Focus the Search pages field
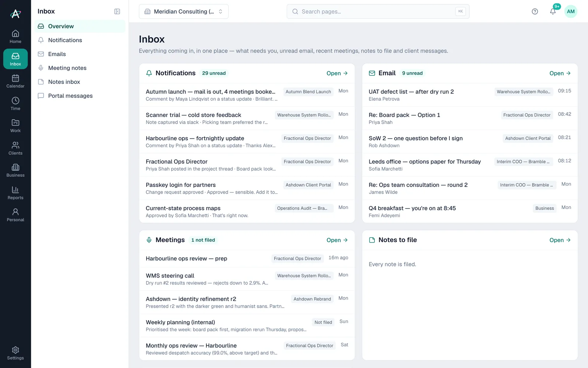This screenshot has width=588, height=368. [x=378, y=11]
